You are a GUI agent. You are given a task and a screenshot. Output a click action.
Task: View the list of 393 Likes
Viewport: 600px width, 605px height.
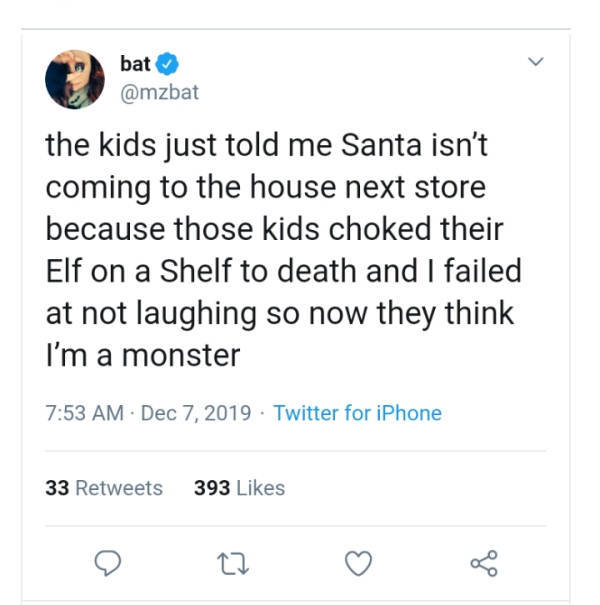coord(239,488)
